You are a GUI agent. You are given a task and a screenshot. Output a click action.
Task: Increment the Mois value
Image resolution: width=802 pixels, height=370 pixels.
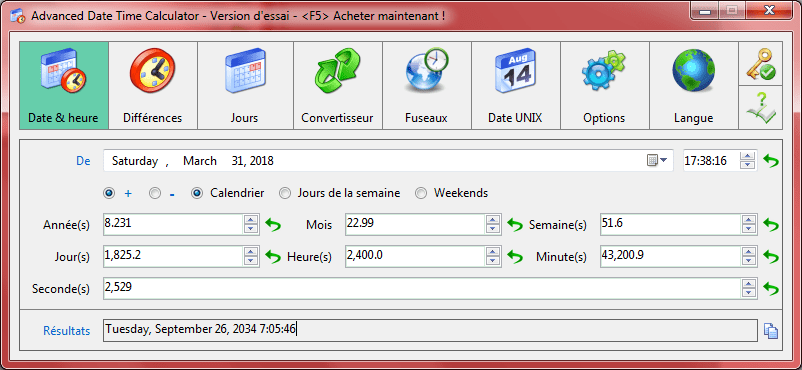[x=493, y=220]
